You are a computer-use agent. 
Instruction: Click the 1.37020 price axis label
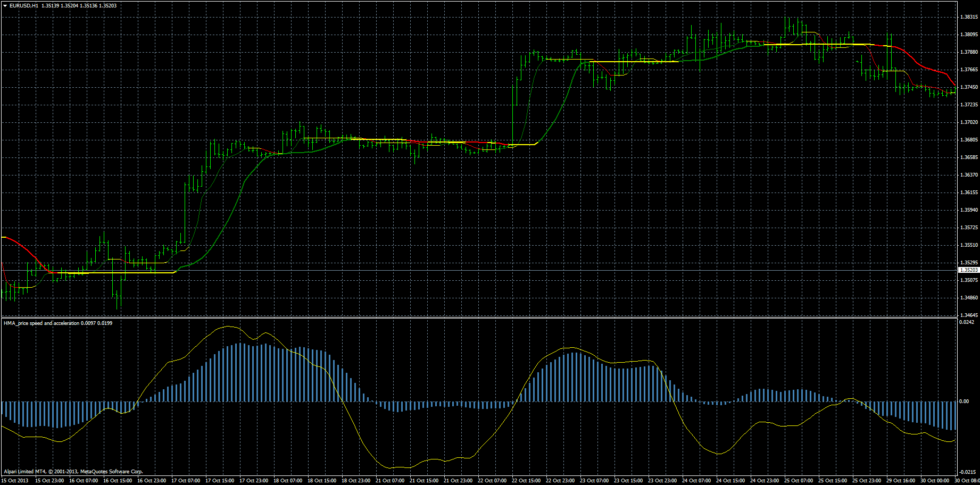point(969,122)
